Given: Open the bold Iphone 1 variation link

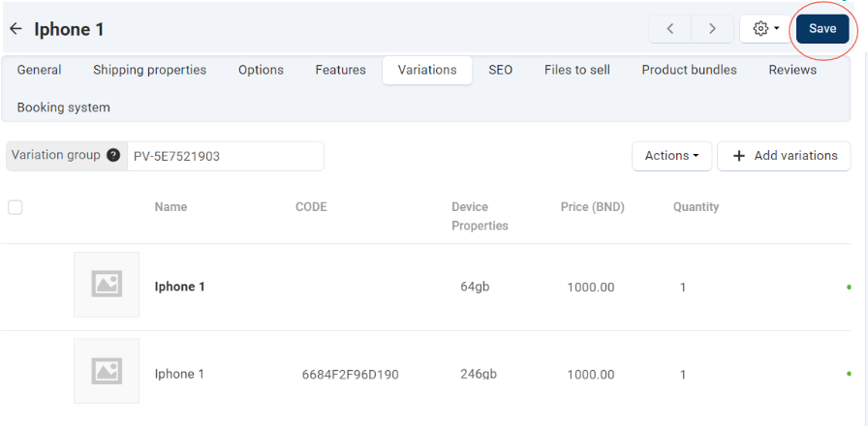Looking at the screenshot, I should [180, 287].
